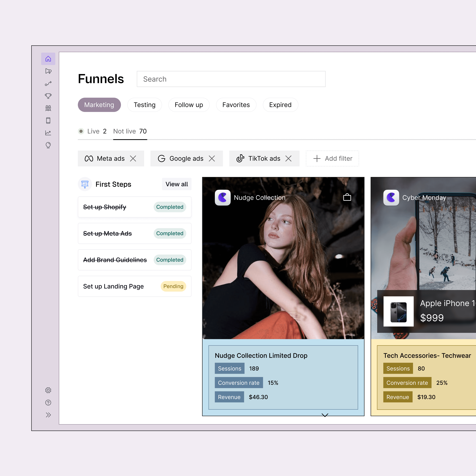The height and width of the screenshot is (476, 476).
Task: Open settings gear in sidebar
Action: pyautogui.click(x=48, y=390)
